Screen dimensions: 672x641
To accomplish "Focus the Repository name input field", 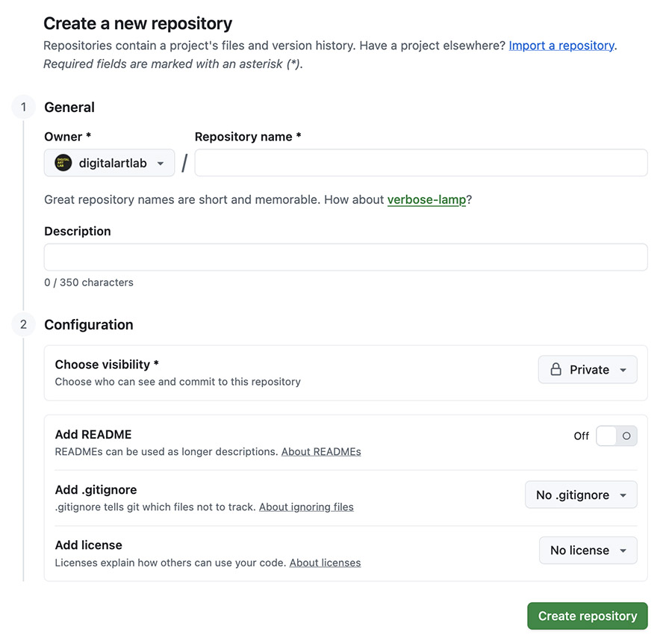I will tap(420, 163).
